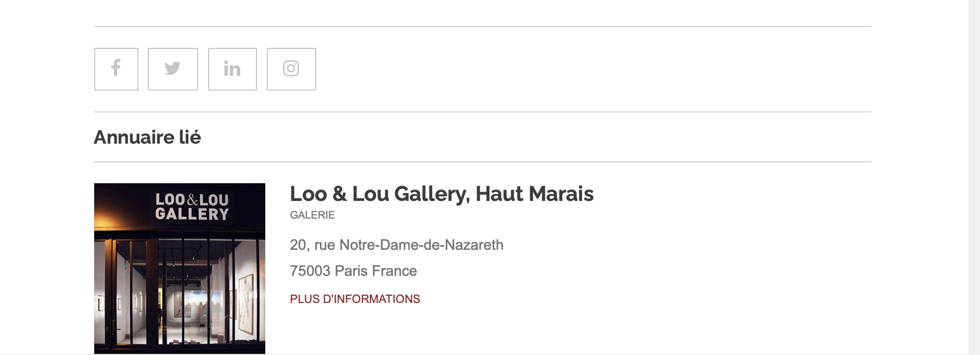Open the Loo & Lou Gallery, Haut Marais title
This screenshot has width=980, height=355.
pyautogui.click(x=441, y=194)
